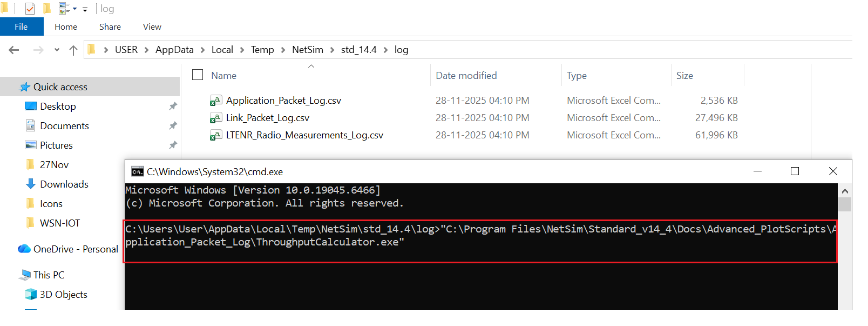The image size is (868, 326).
Task: Click the cmd.exe title bar icon
Action: tap(138, 171)
